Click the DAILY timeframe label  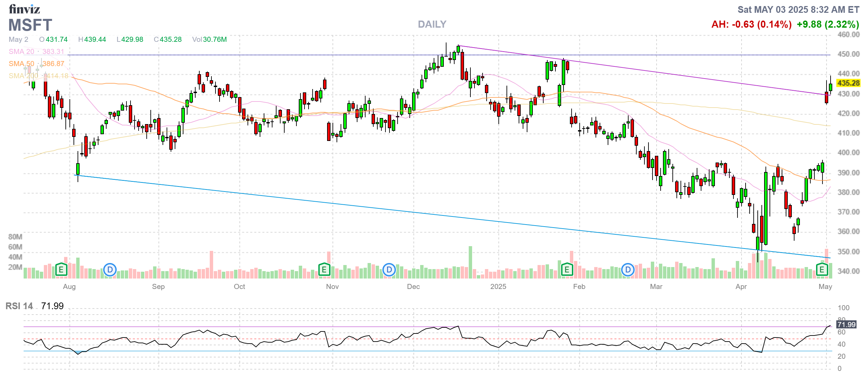pyautogui.click(x=432, y=24)
